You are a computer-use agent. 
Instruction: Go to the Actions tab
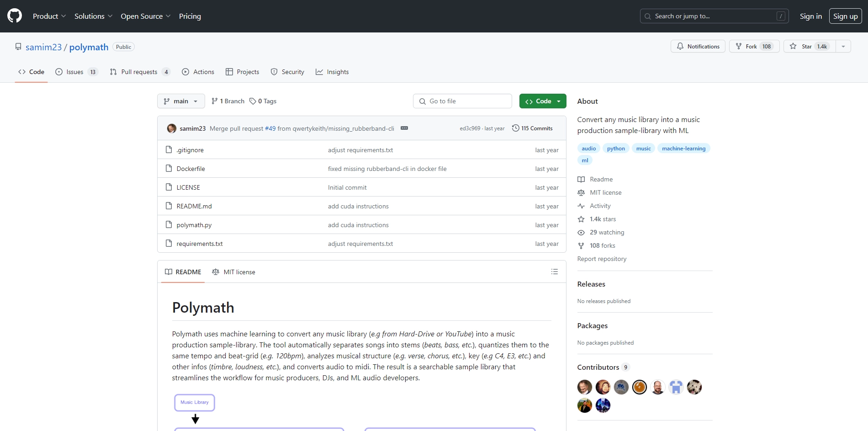tap(198, 72)
